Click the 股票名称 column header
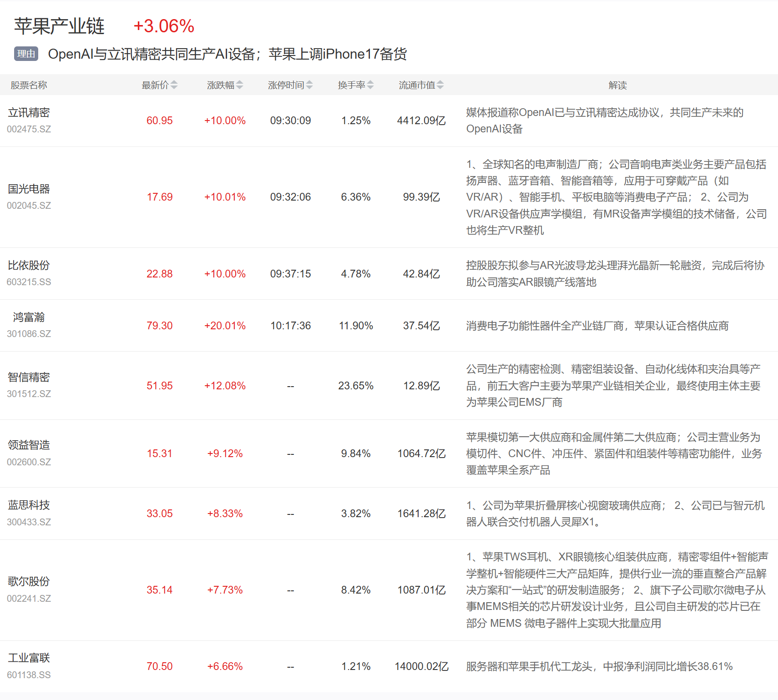The height and width of the screenshot is (700, 778). [x=29, y=85]
